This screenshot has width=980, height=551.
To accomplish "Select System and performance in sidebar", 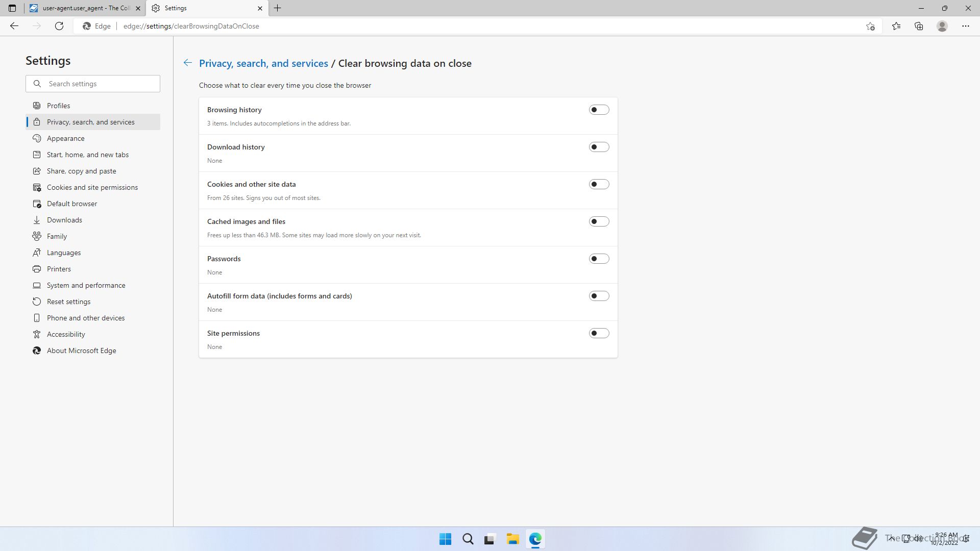I will 86,285.
